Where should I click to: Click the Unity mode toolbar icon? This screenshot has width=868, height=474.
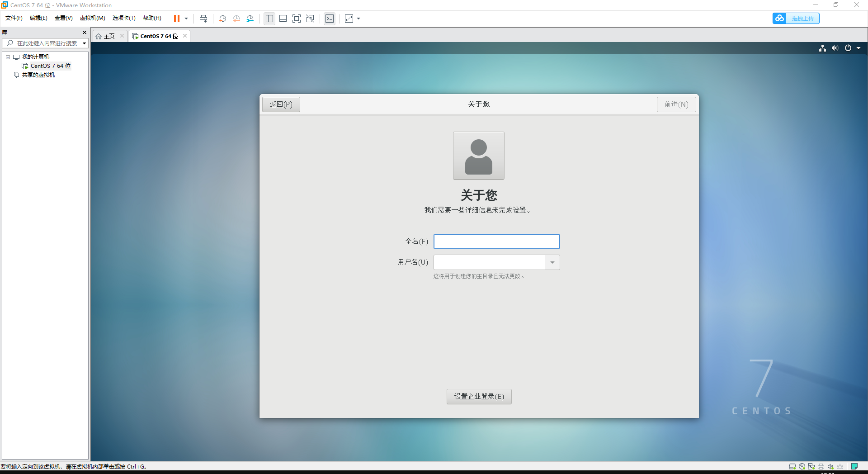(x=310, y=19)
